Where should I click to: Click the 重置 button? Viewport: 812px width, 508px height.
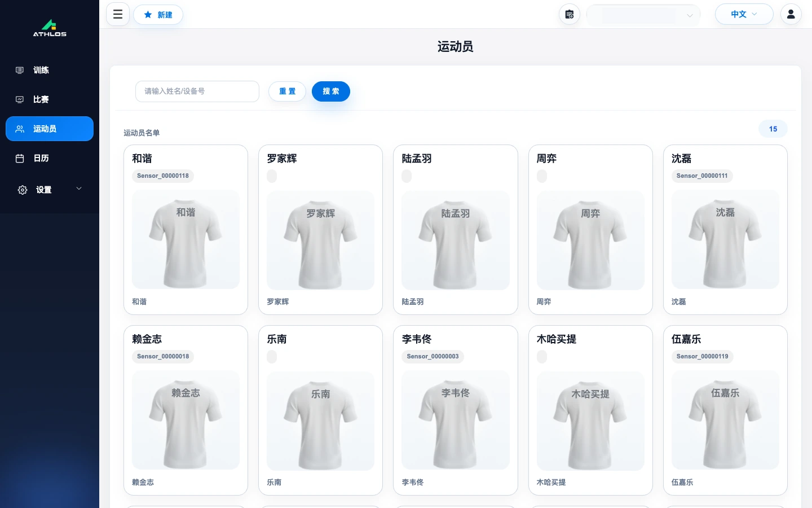(x=287, y=91)
